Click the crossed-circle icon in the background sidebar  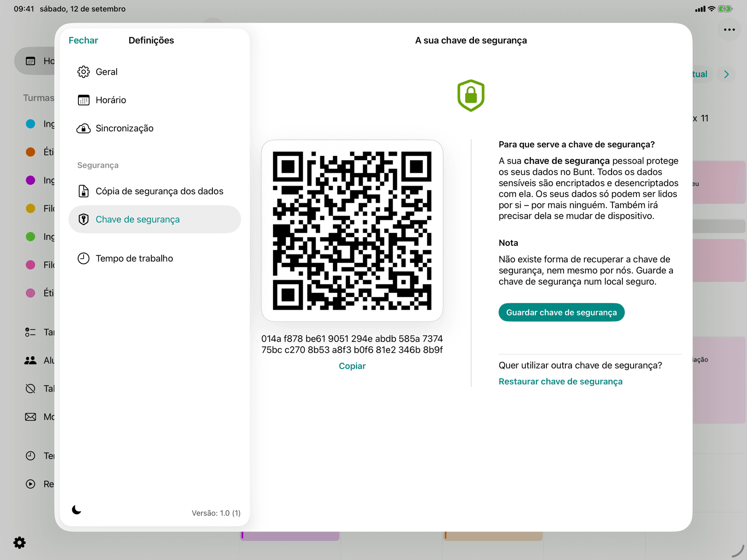tap(30, 389)
